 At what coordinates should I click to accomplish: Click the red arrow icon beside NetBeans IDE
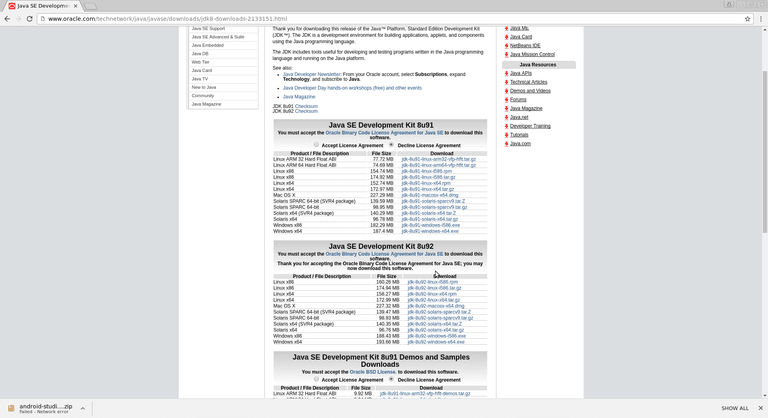pos(506,46)
